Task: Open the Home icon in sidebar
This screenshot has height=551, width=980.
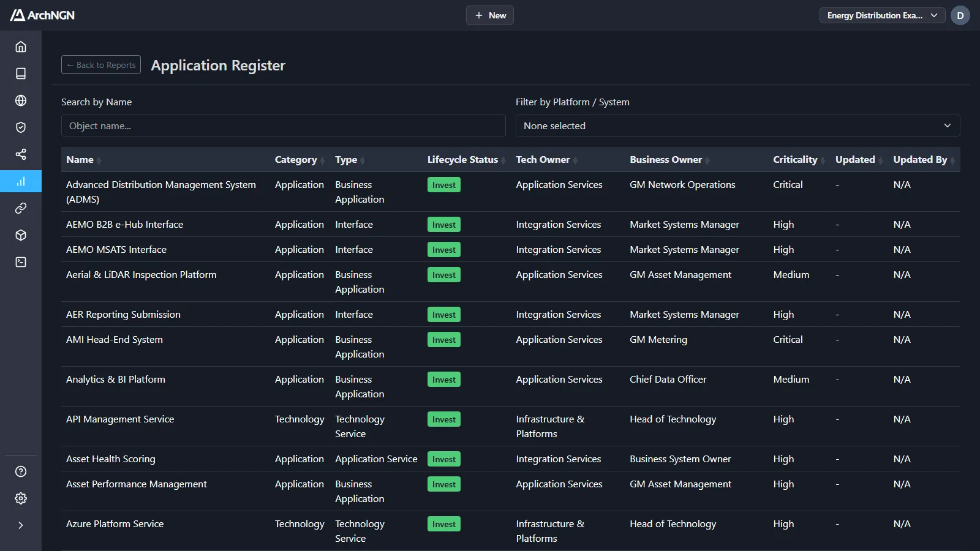Action: pyautogui.click(x=21, y=47)
